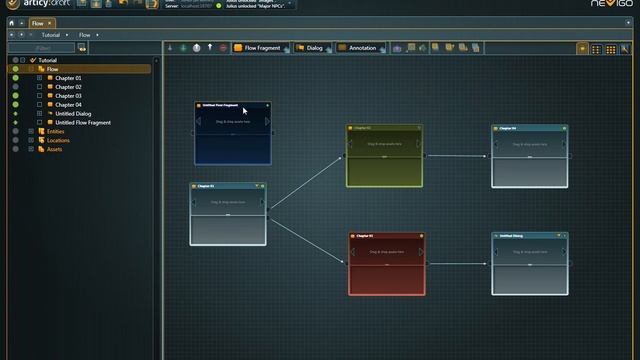640x360 pixels.
Task: Click the white up arrow in flow toolbar
Action: (x=210, y=47)
